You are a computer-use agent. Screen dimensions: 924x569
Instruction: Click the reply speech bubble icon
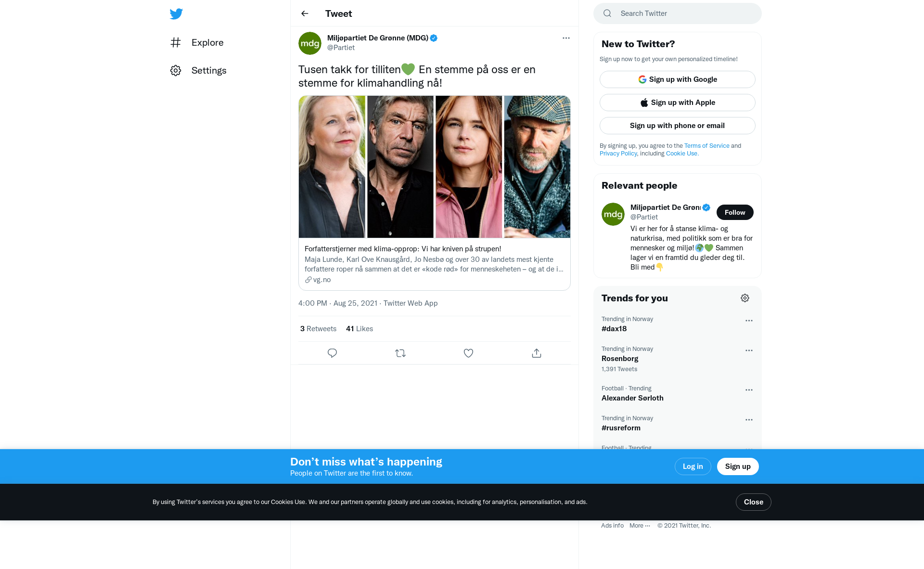click(332, 353)
